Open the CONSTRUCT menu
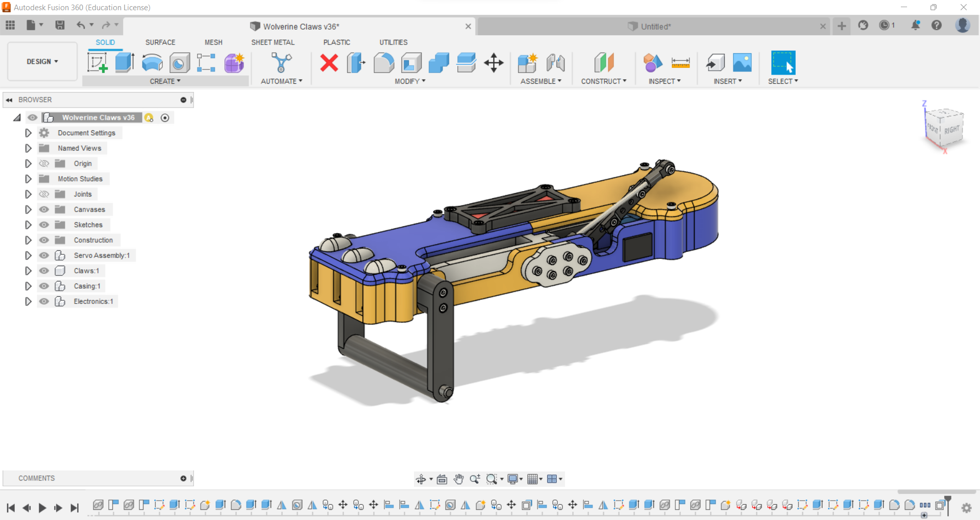 click(x=603, y=81)
